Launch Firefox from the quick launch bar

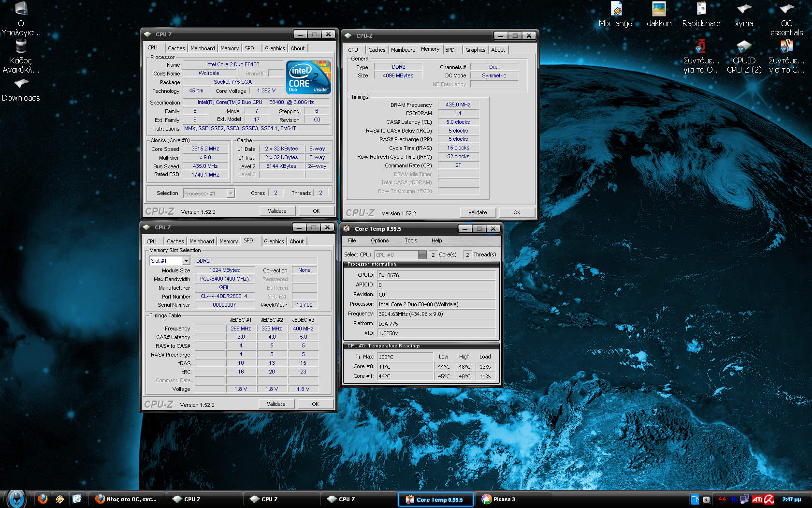click(x=43, y=499)
